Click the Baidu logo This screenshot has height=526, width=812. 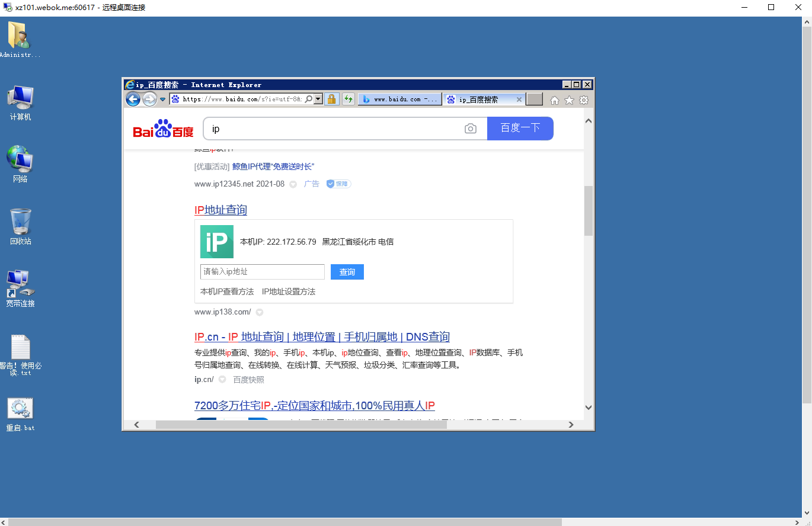163,129
